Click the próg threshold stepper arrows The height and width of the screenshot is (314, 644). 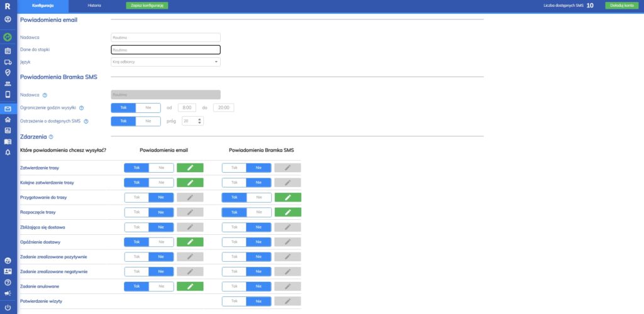tap(200, 121)
